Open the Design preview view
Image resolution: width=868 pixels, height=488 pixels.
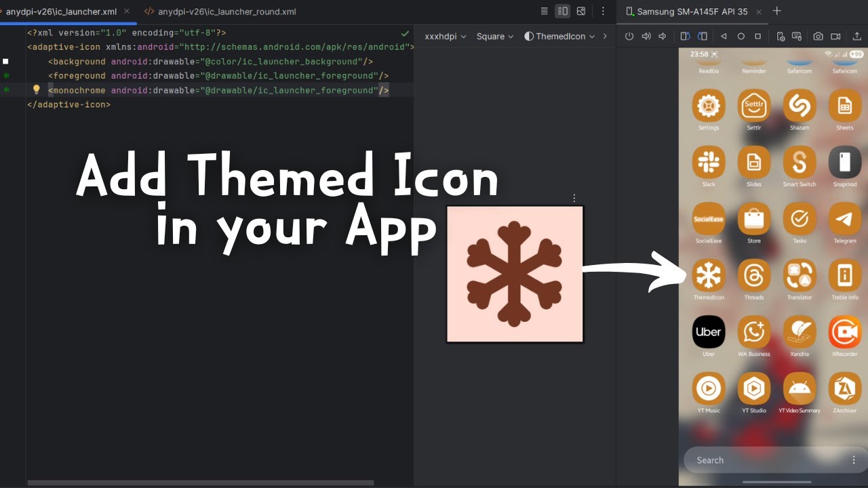pyautogui.click(x=580, y=11)
